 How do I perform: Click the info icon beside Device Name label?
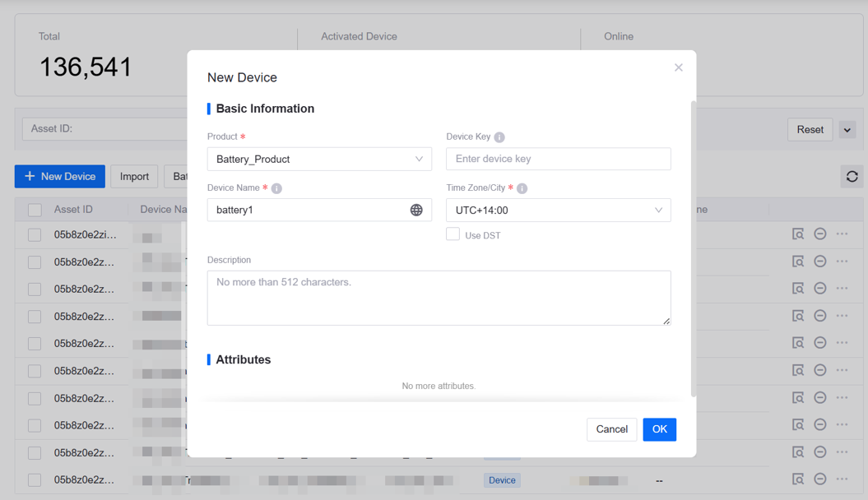pyautogui.click(x=277, y=188)
